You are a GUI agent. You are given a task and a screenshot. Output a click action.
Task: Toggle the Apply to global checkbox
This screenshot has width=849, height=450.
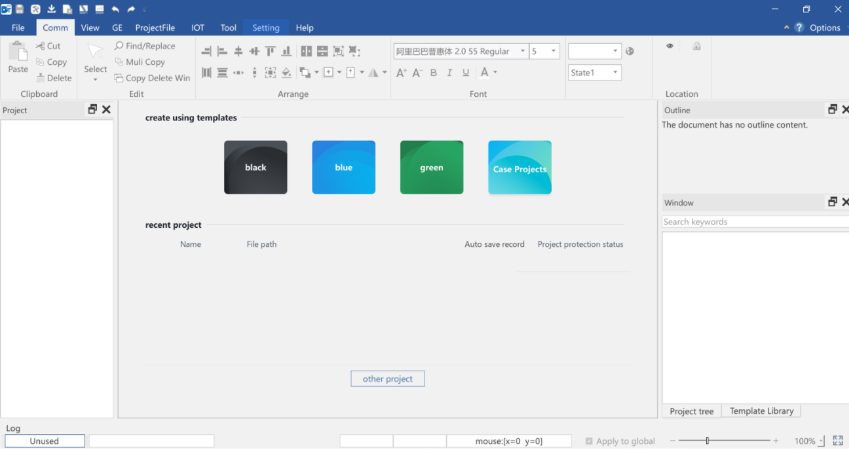coord(589,441)
